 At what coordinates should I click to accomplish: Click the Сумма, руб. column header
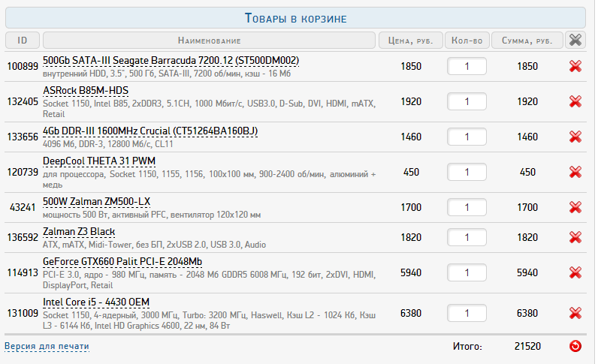(527, 41)
